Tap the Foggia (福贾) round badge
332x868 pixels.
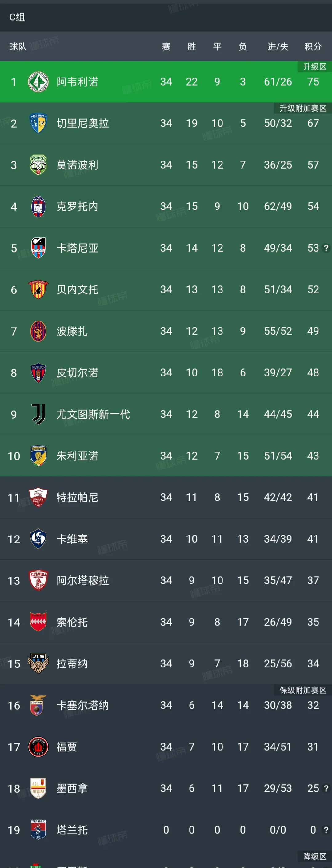point(38,747)
